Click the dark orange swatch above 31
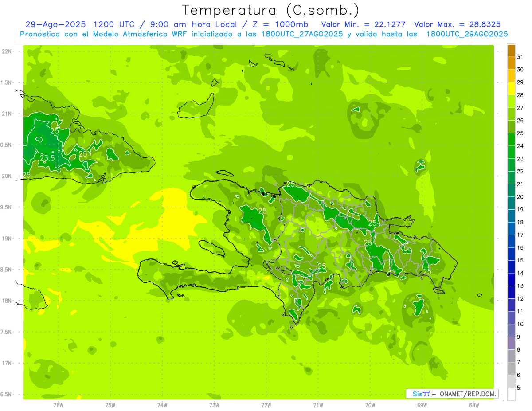Image resolution: width=532 pixels, height=411 pixels. point(511,50)
